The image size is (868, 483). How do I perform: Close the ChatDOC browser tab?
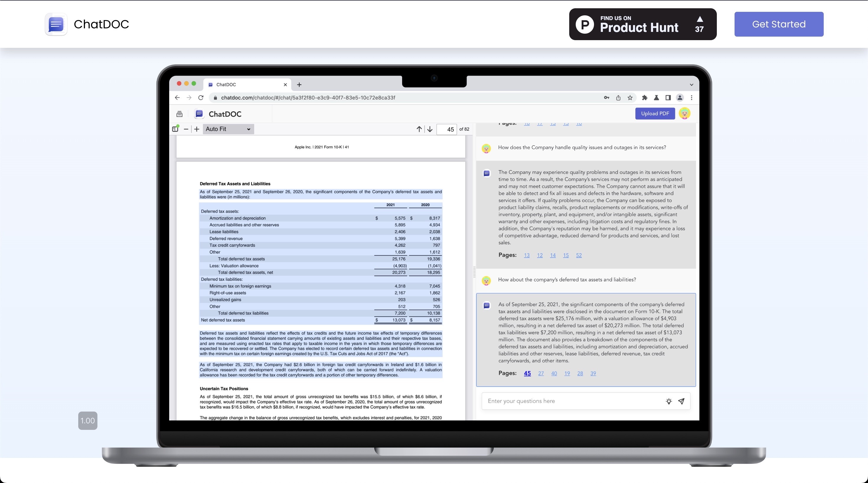(285, 85)
